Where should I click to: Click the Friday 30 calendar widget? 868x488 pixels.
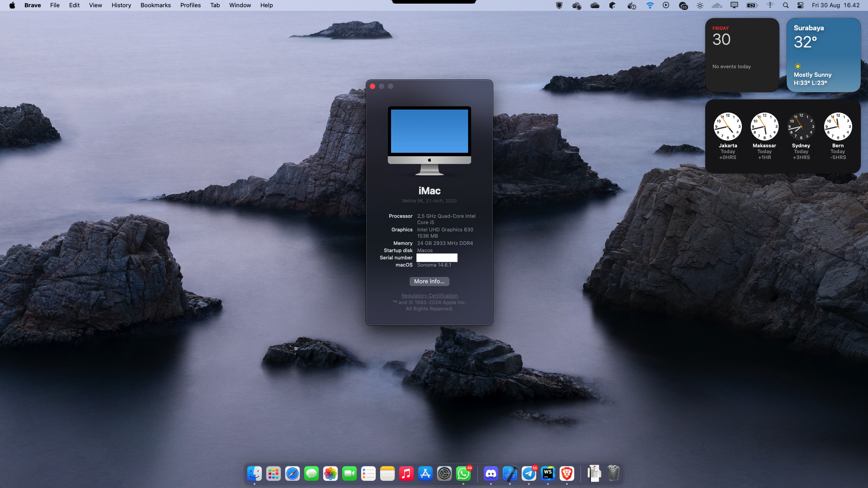[x=742, y=55]
